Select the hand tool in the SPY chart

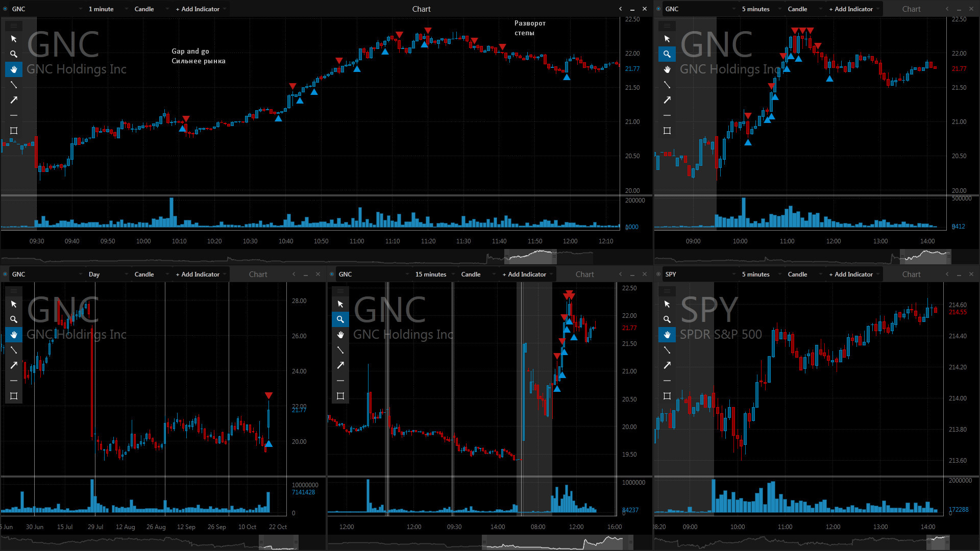tap(667, 335)
